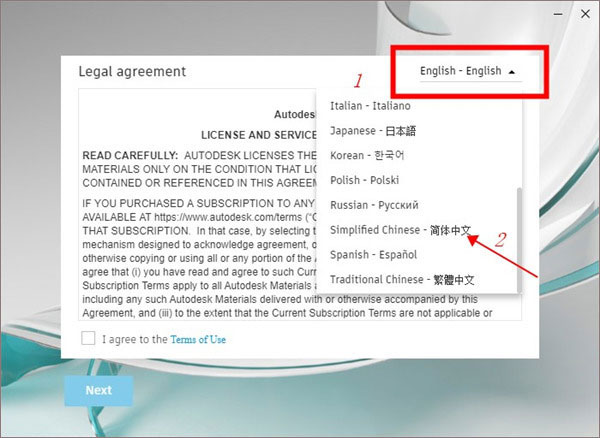
Task: Minimize the installer window
Action: tap(558, 14)
